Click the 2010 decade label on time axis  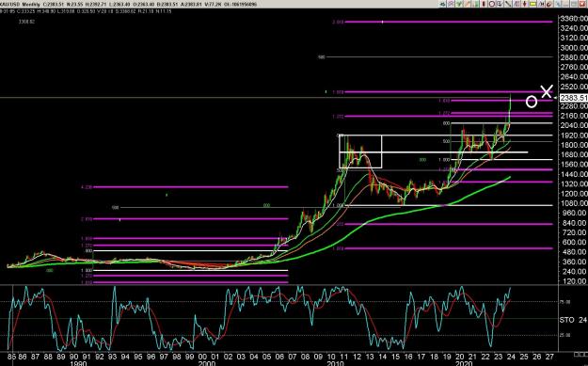tap(335, 363)
